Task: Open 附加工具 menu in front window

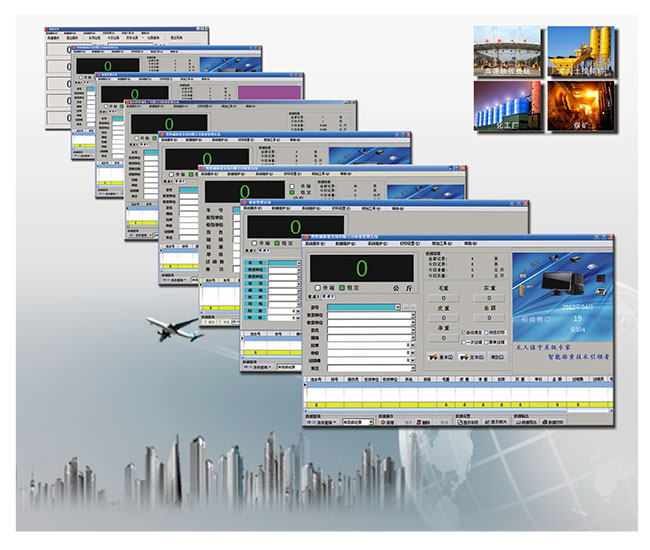Action: (441, 244)
